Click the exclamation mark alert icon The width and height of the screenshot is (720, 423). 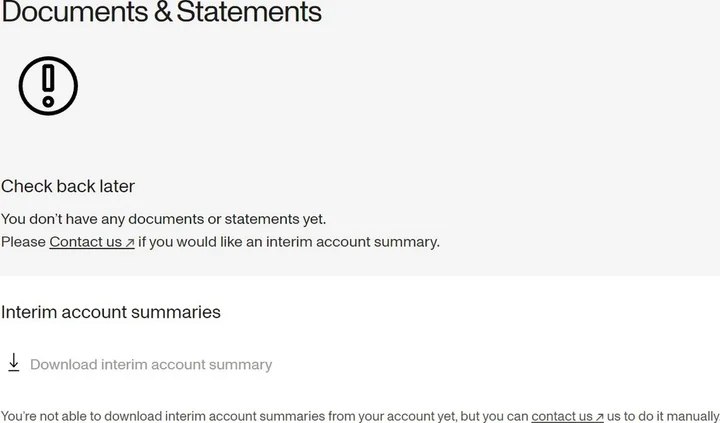coord(48,85)
